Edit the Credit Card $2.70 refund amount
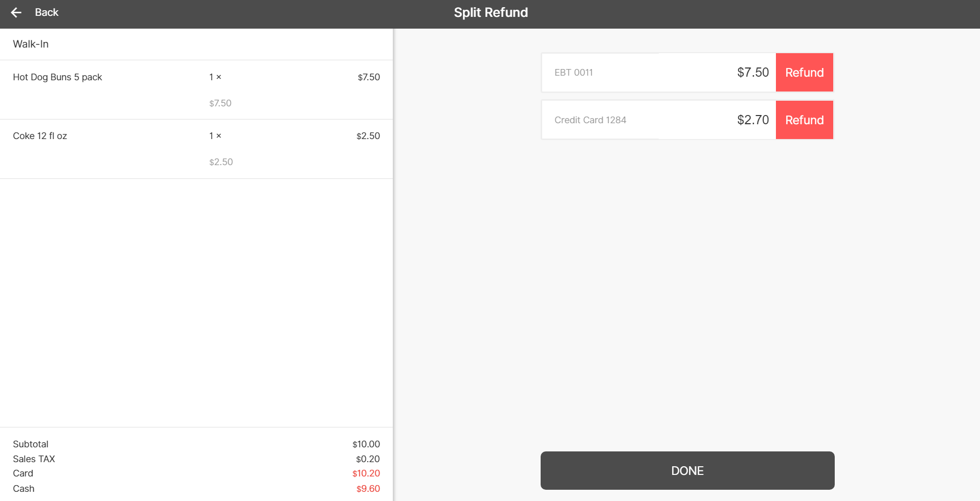The width and height of the screenshot is (980, 501). [752, 120]
